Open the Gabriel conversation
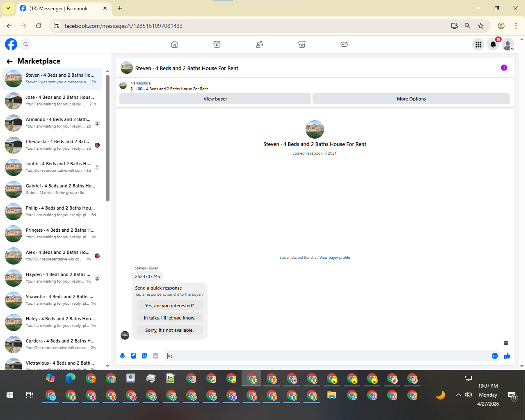The image size is (525, 420). (x=52, y=189)
